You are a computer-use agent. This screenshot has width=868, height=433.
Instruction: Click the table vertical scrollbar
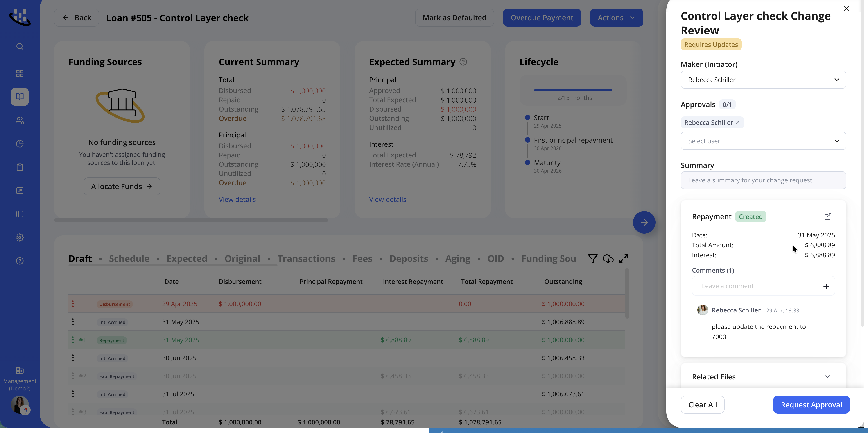click(627, 293)
